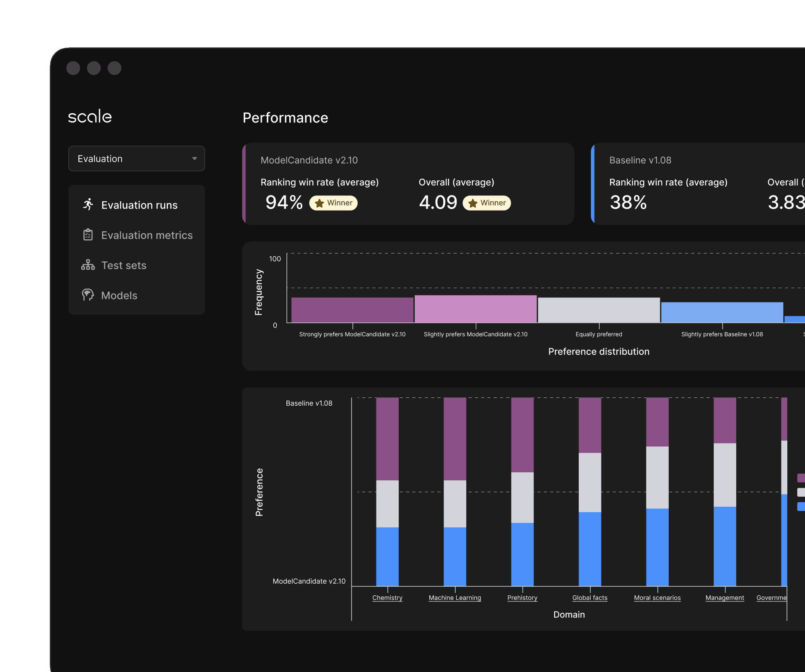
Task: Open the Machine Learning domain link
Action: tap(455, 598)
